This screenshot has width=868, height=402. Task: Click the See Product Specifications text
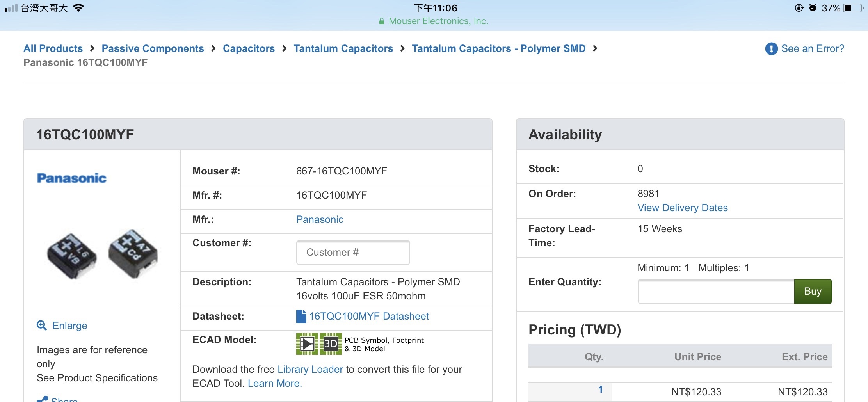pos(97,378)
